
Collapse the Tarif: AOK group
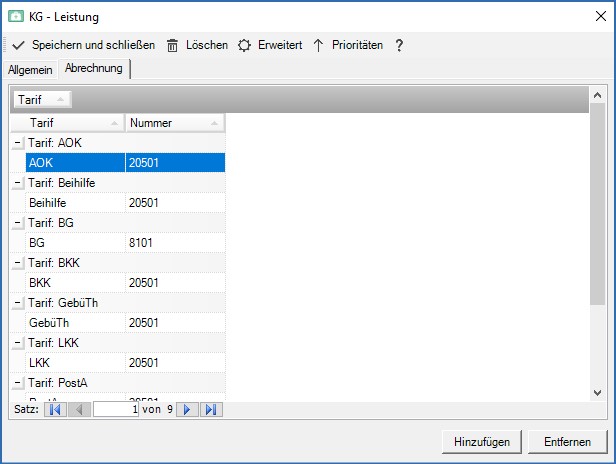point(18,142)
